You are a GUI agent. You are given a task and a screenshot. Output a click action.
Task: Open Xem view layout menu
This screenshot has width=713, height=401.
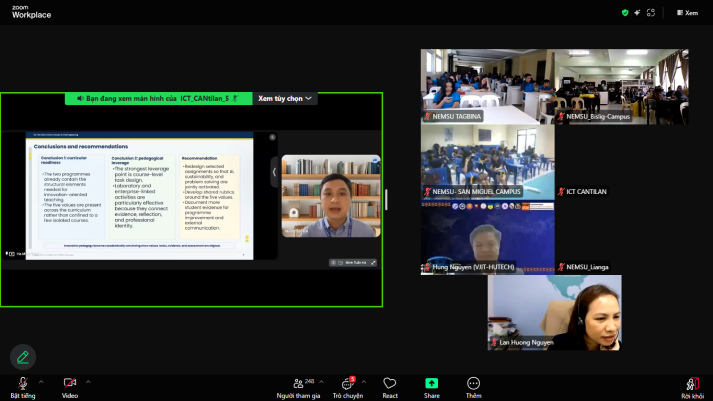pos(688,13)
